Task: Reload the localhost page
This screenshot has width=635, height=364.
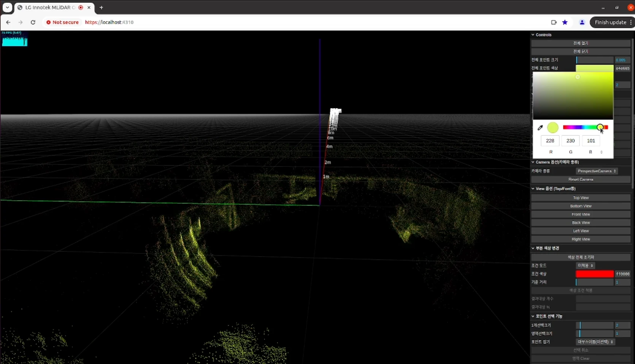Action: click(33, 22)
